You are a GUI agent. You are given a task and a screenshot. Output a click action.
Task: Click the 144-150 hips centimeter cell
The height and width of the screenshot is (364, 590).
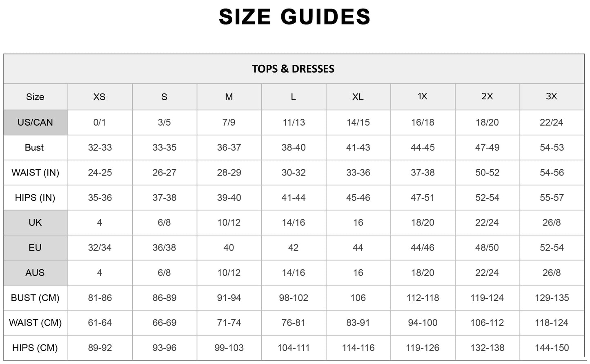[552, 348]
